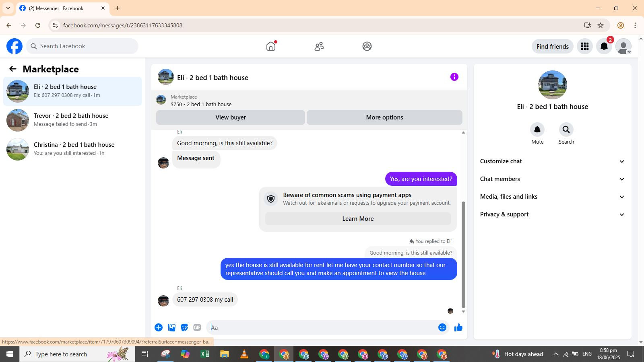This screenshot has height=362, width=644.
Task: Open the Friends icon in top navigation
Action: pyautogui.click(x=319, y=46)
